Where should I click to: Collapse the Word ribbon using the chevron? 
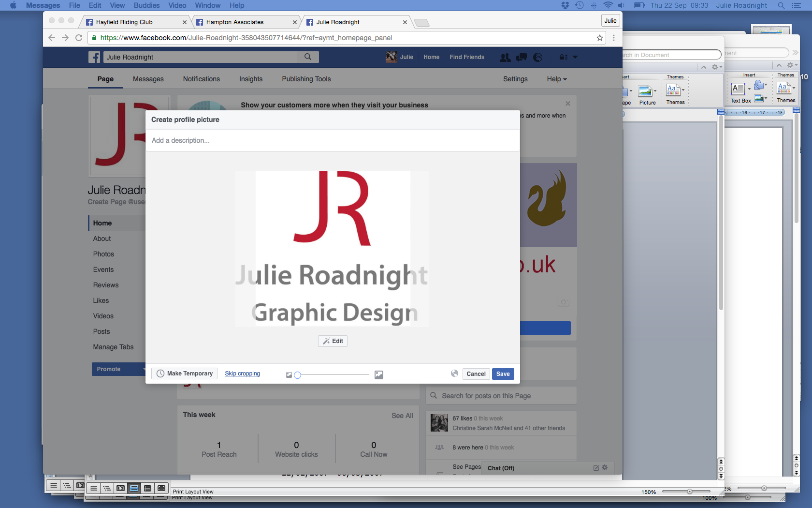[x=704, y=67]
